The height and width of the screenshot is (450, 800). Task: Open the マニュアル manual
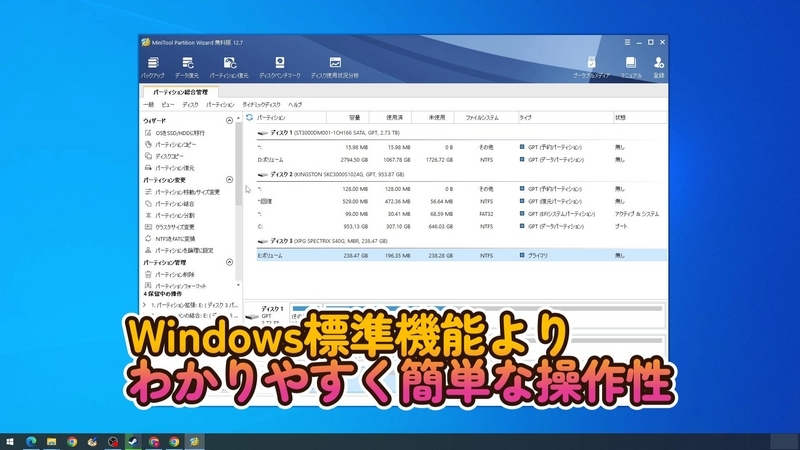(x=631, y=67)
